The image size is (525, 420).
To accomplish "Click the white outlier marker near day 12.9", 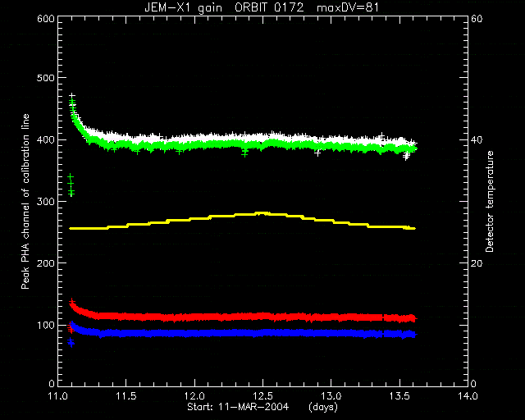I will 317,153.
